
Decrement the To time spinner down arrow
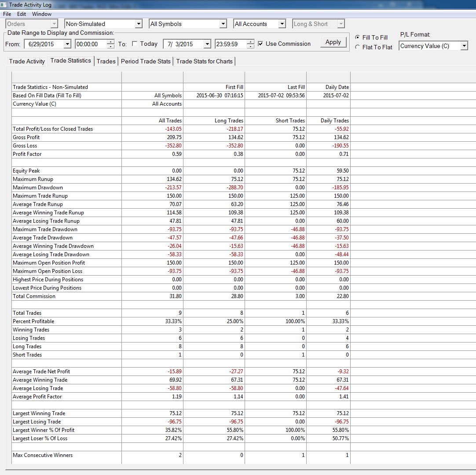[250, 46]
